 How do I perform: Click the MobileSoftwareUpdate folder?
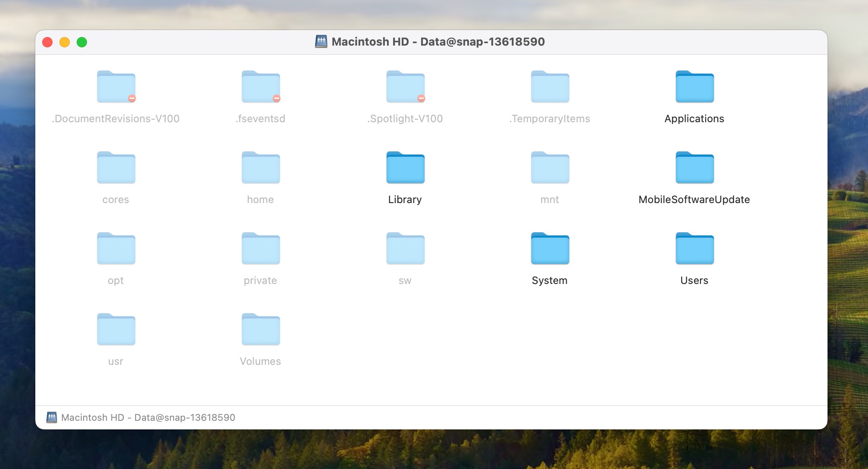coord(694,168)
